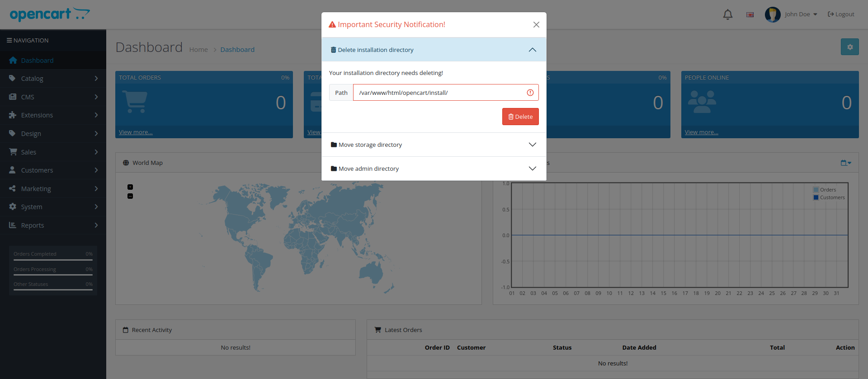The image size is (868, 379).
Task: Click the Customers person icon
Action: [x=13, y=170]
